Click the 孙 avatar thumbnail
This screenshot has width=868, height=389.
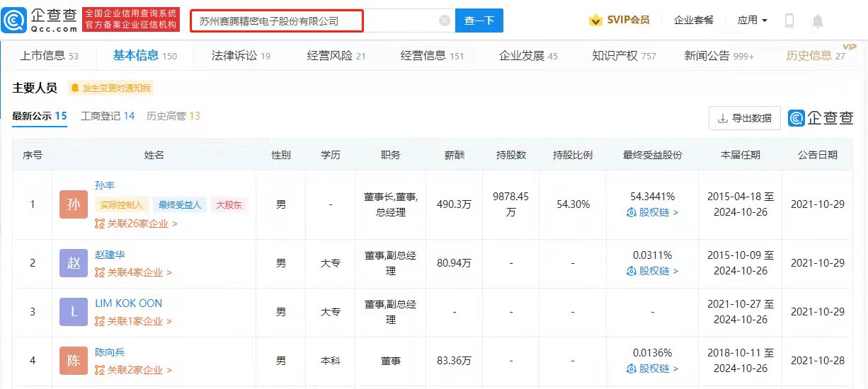click(x=74, y=204)
